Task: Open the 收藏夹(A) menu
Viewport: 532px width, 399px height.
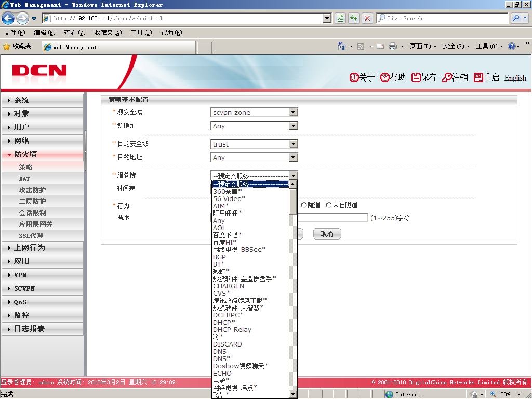Action: tap(108, 33)
